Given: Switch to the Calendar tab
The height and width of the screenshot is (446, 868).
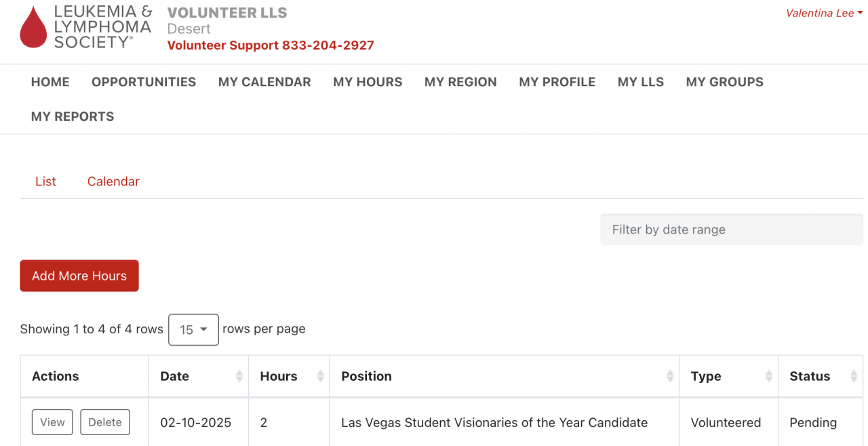Looking at the screenshot, I should pos(113,182).
